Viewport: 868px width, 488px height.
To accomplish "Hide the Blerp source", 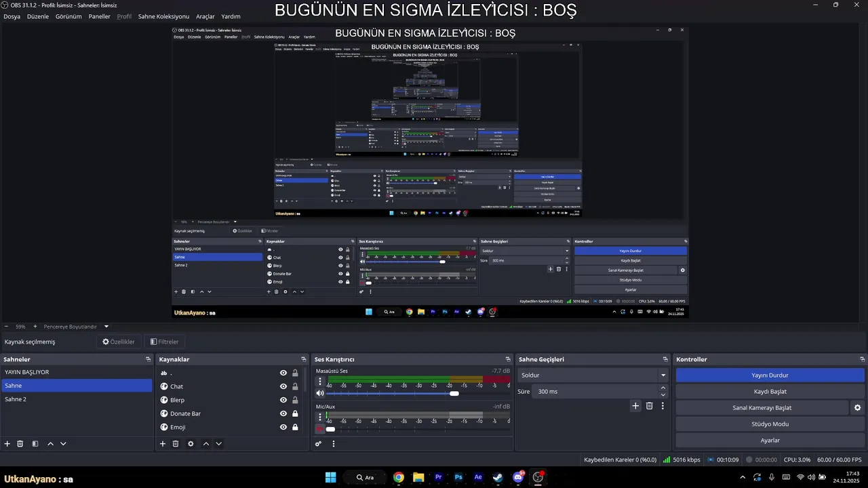I will point(283,400).
